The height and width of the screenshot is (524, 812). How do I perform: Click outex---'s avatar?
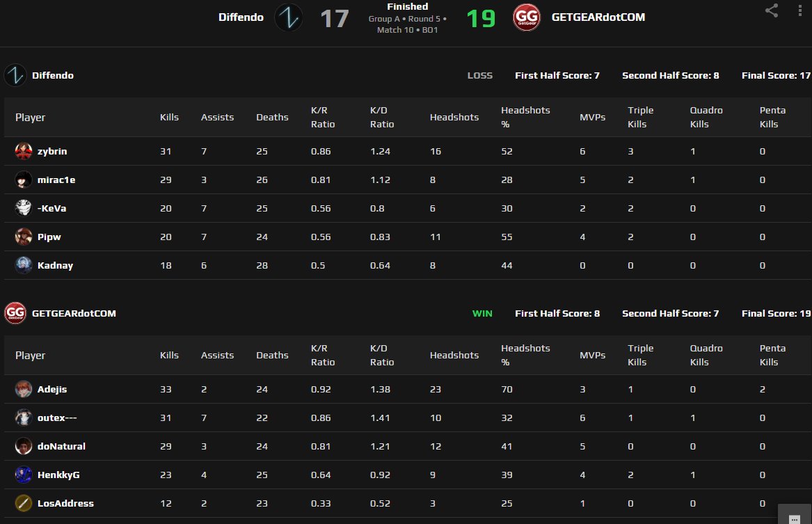pos(23,418)
